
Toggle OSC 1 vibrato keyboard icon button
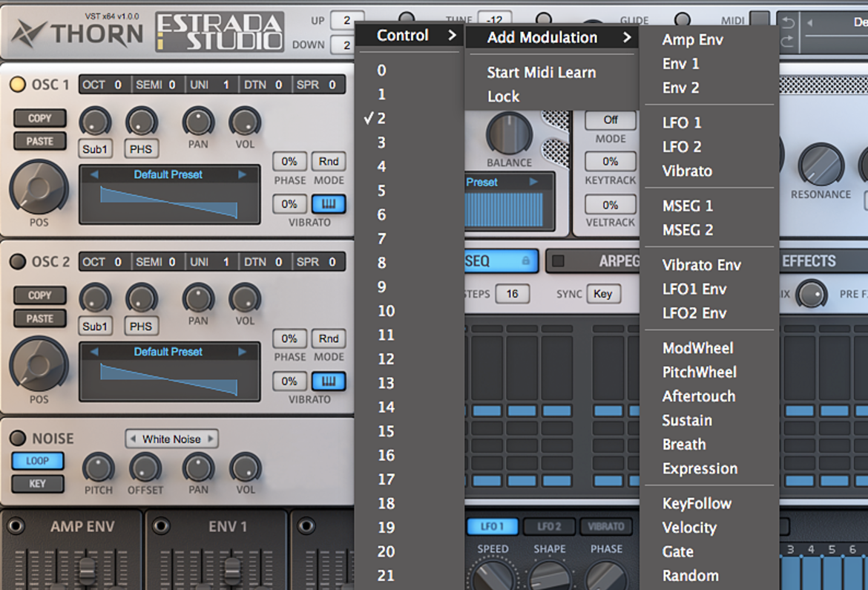pos(328,204)
